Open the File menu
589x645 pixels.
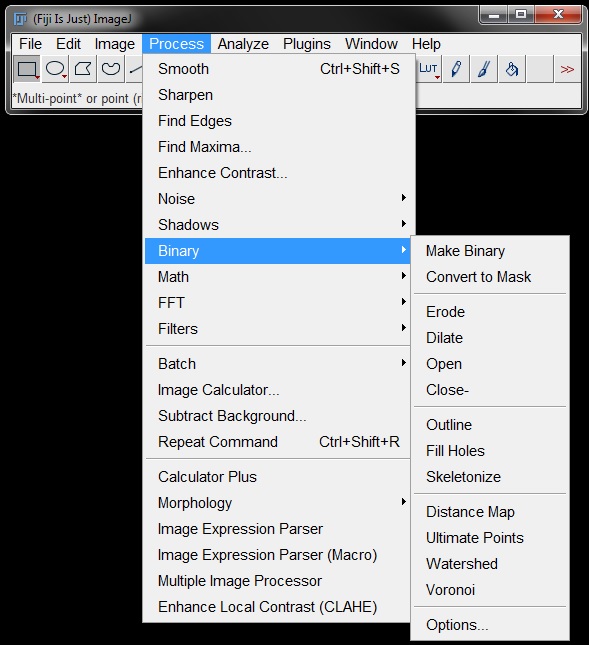coord(30,44)
